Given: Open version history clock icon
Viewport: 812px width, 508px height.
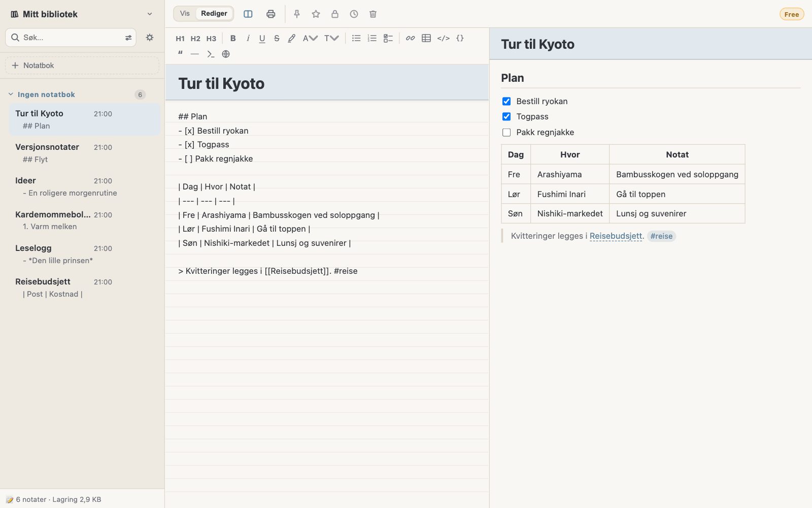Looking at the screenshot, I should [354, 14].
